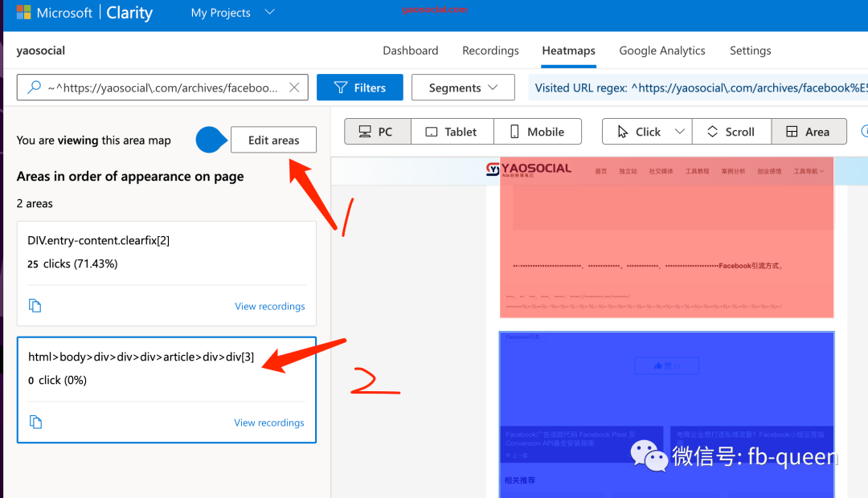Open the Filters button
868x498 pixels.
point(360,88)
